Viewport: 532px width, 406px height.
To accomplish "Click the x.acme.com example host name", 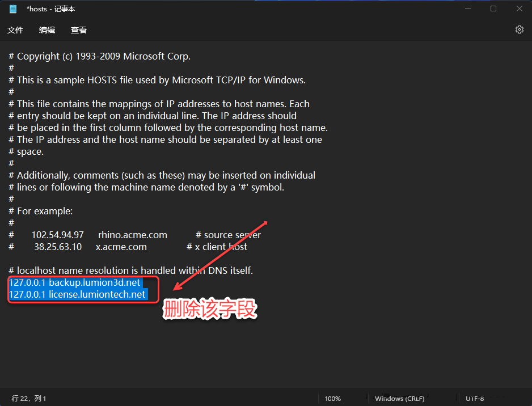I will click(x=121, y=247).
